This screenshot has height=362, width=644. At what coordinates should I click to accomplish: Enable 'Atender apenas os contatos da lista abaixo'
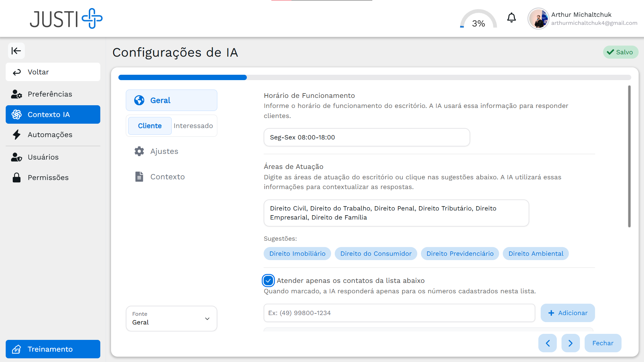268,280
